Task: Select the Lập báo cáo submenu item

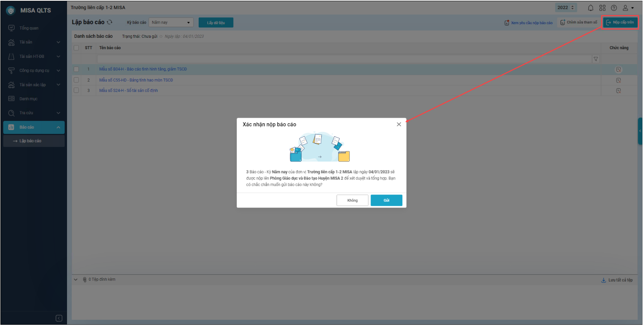Action: pos(34,141)
